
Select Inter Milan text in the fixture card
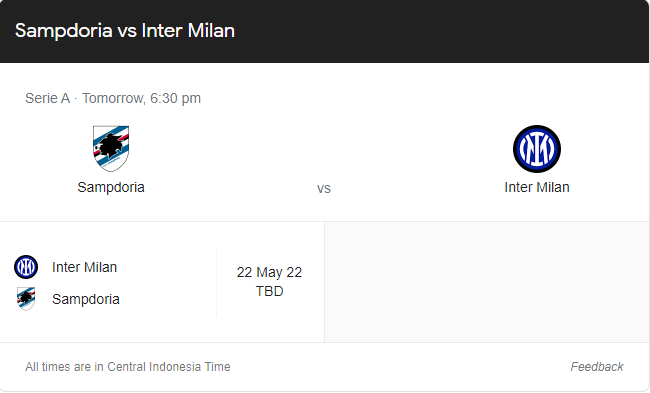pyautogui.click(x=85, y=267)
